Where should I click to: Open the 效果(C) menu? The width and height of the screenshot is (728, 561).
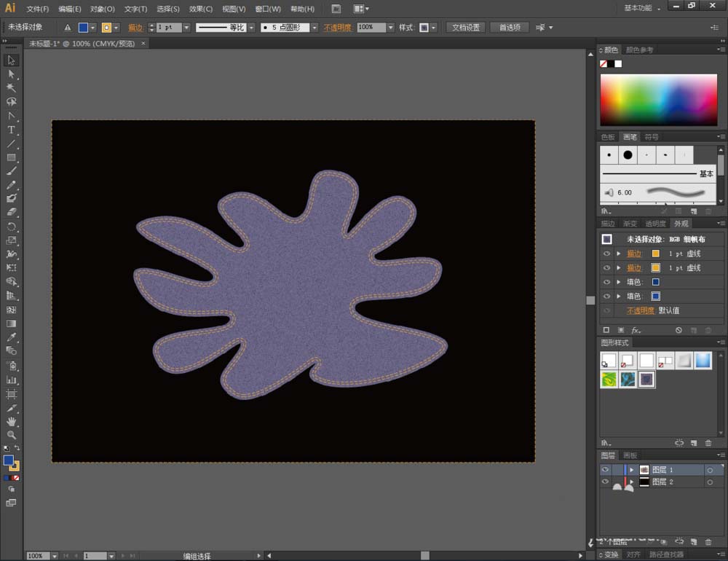tap(201, 9)
